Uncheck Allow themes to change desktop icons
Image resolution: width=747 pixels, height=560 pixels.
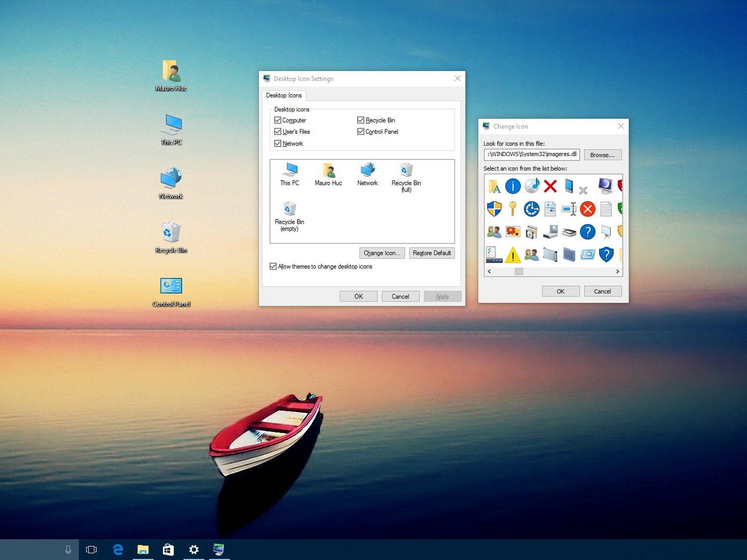click(x=273, y=266)
